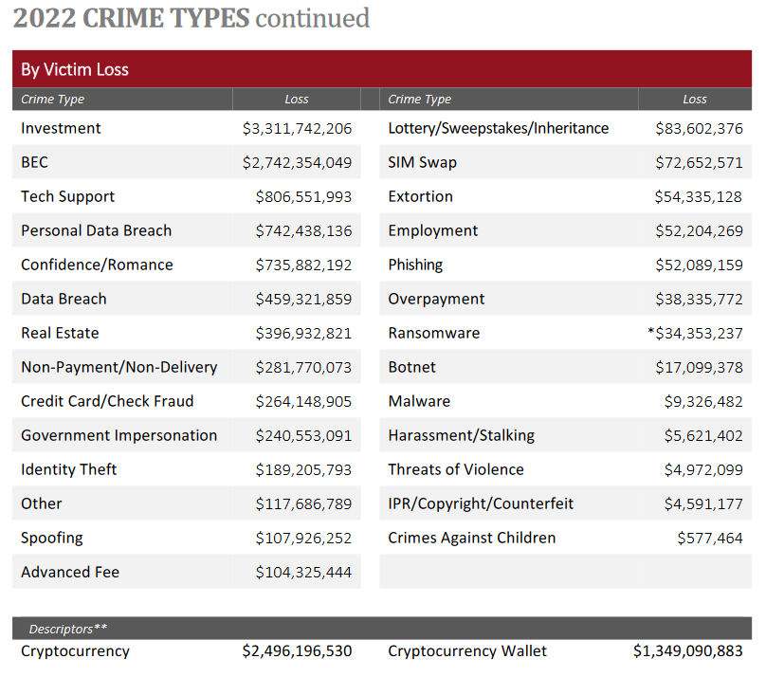
Task: Select the Tech Support crime type
Action: point(67,196)
